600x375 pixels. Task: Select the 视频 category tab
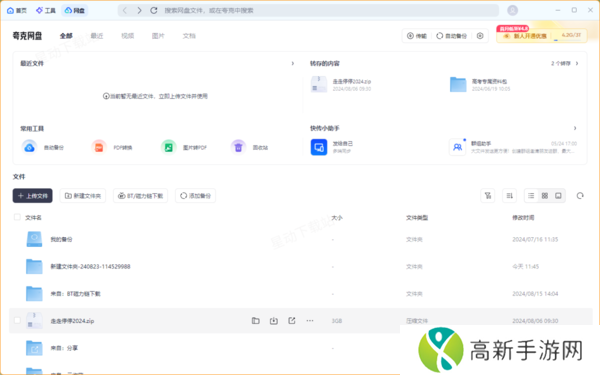pos(127,36)
